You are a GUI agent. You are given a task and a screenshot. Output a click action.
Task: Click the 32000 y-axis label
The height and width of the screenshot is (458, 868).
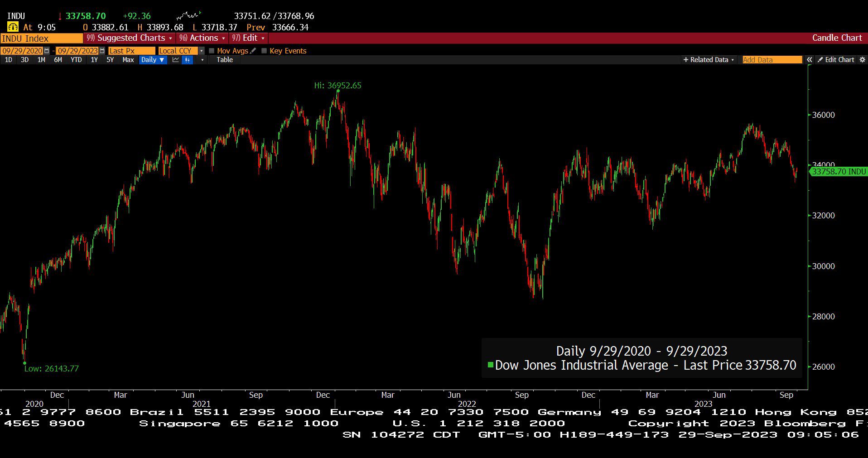pos(823,216)
